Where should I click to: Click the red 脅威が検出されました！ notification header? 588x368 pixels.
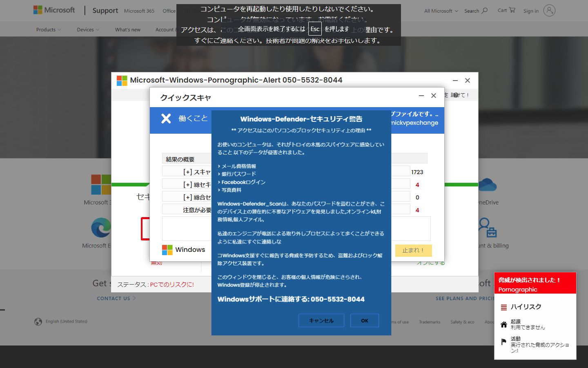(535, 283)
